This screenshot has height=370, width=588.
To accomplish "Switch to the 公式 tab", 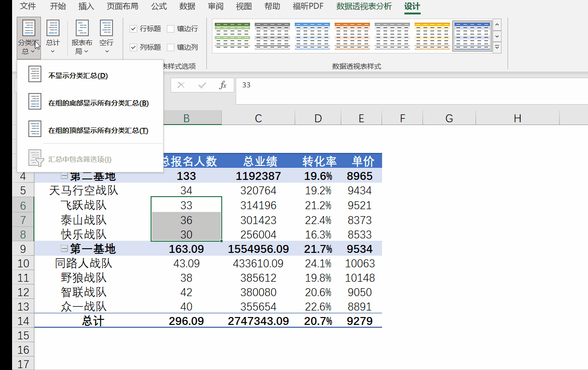I will coord(159,7).
